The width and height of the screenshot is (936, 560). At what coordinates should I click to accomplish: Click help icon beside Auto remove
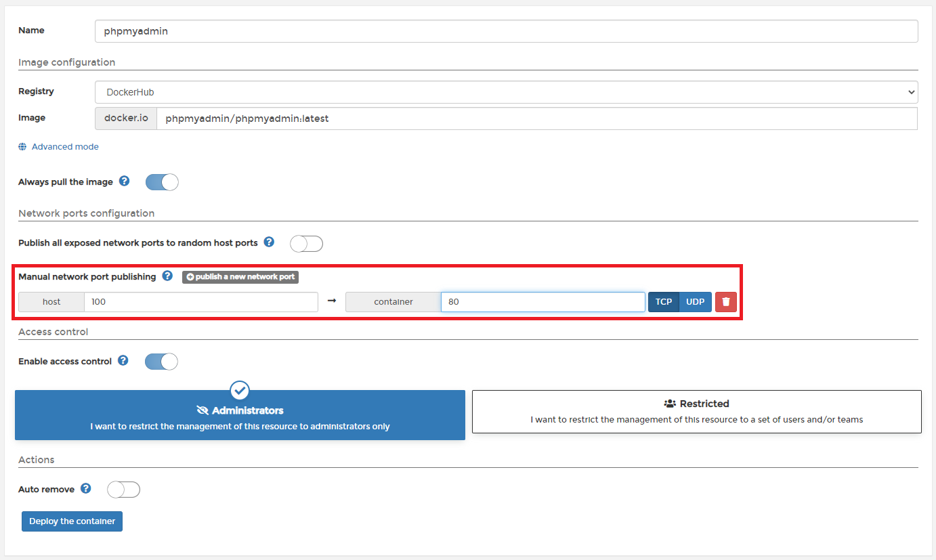coord(86,488)
